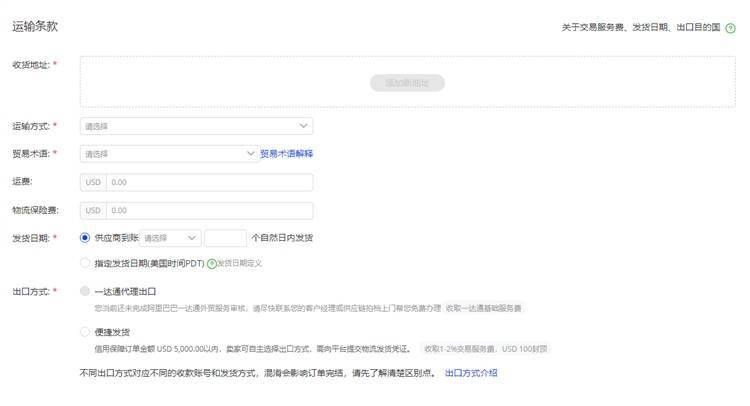Focus the number-of-days input before 个自然日内发货

[x=225, y=238]
